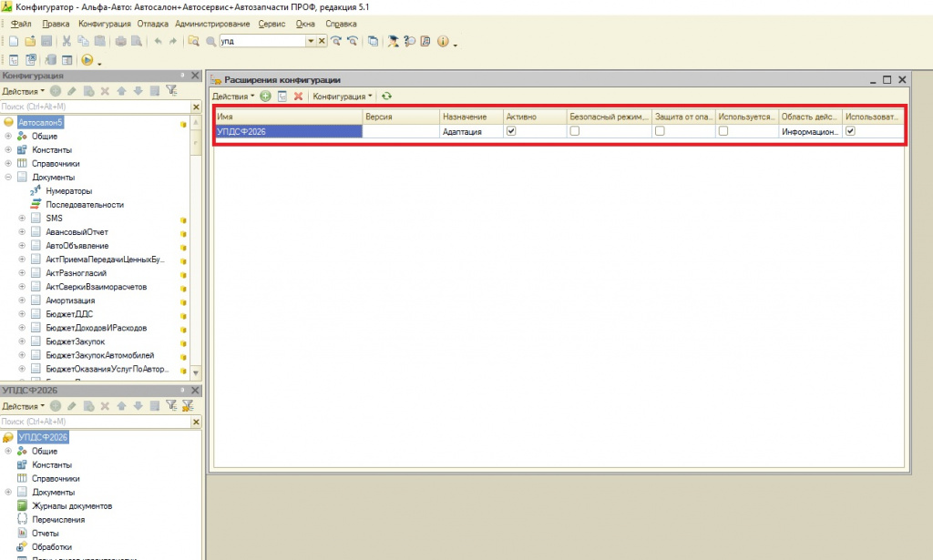Click the New document toolbar icon

coord(14,41)
